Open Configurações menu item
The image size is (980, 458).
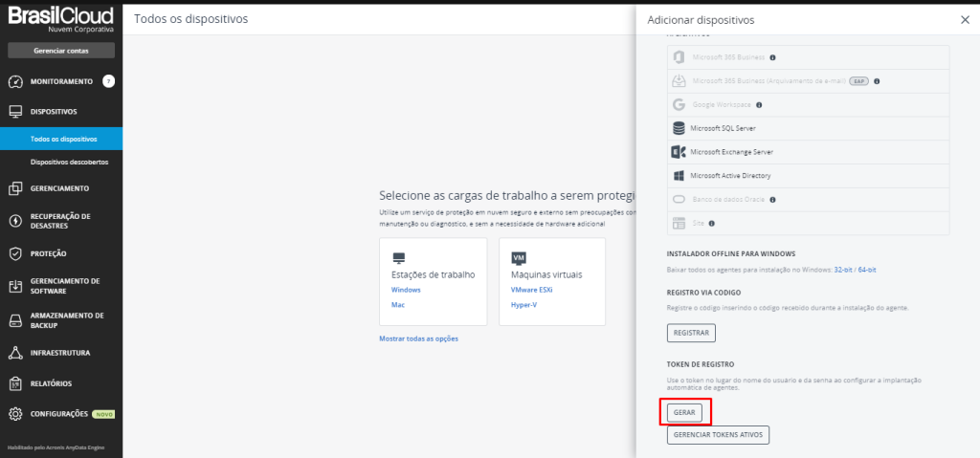click(61, 414)
